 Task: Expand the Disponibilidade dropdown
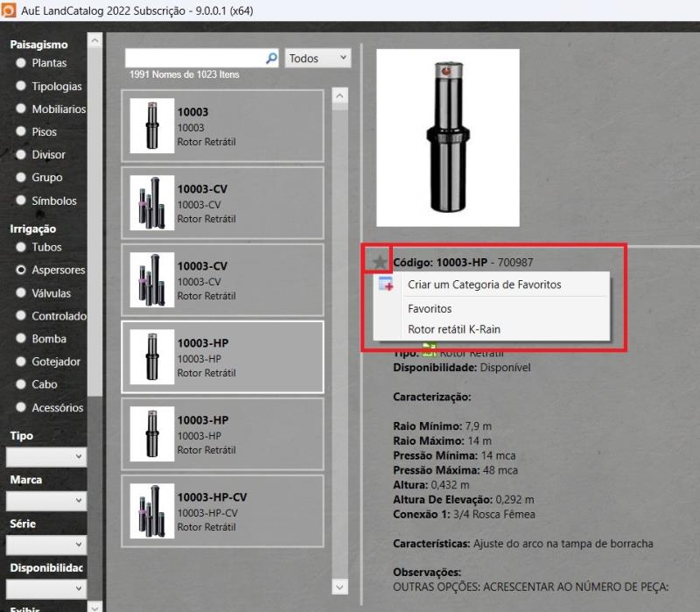[46, 588]
